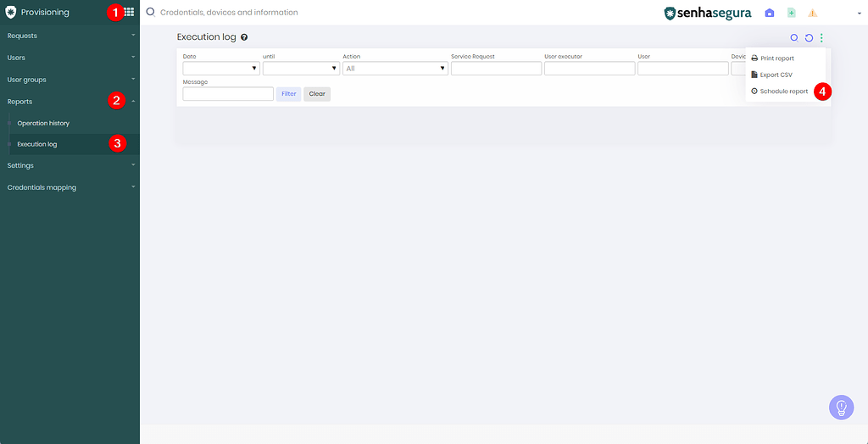The width and height of the screenshot is (868, 444).
Task: Click the search magnifier in top bar
Action: pos(150,12)
